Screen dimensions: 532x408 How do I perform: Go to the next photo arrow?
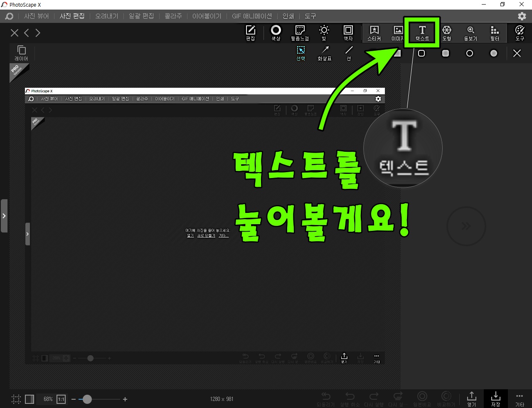[x=38, y=33]
